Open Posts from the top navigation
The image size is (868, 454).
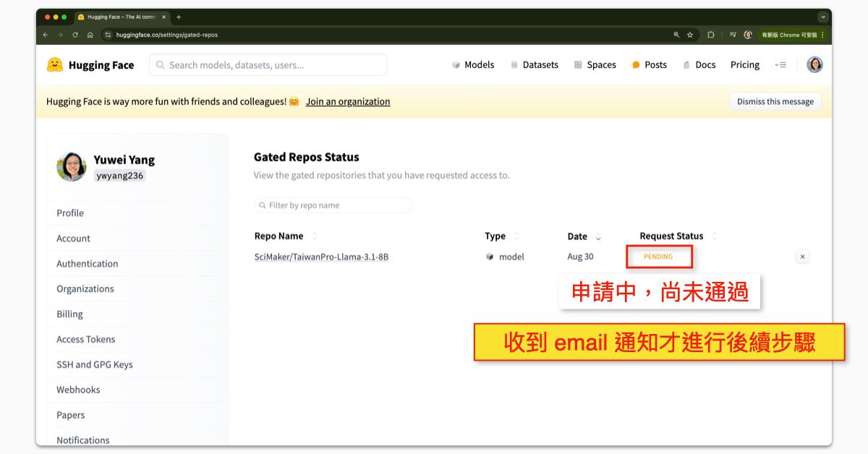(650, 65)
